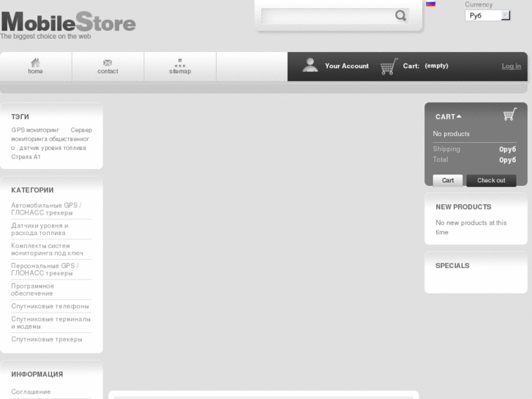532x399 pixels.
Task: Open the MobileStore logo
Action: coord(68,22)
